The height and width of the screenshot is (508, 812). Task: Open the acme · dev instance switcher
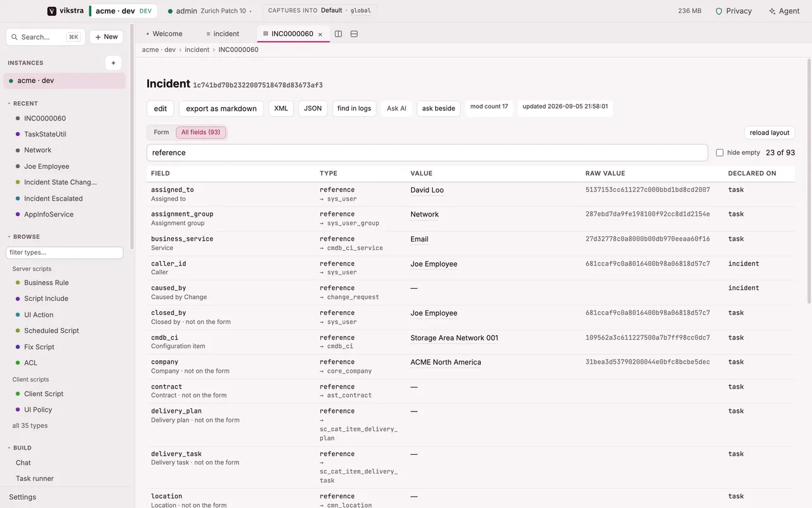123,11
